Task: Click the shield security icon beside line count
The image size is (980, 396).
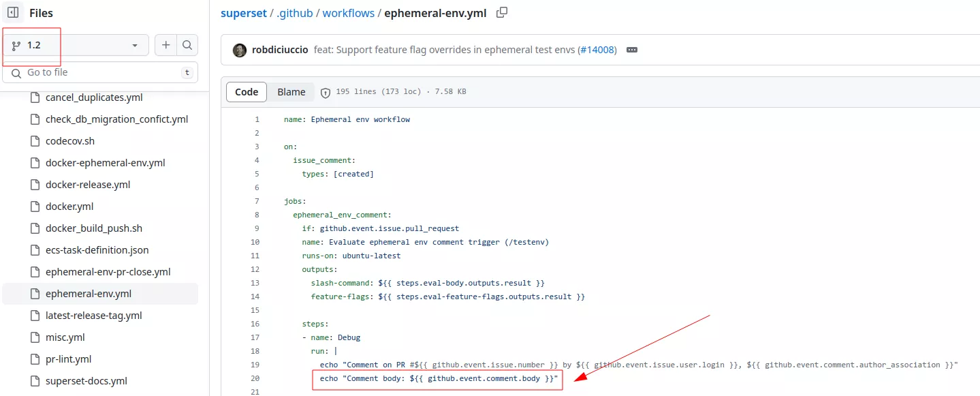Action: pos(326,93)
